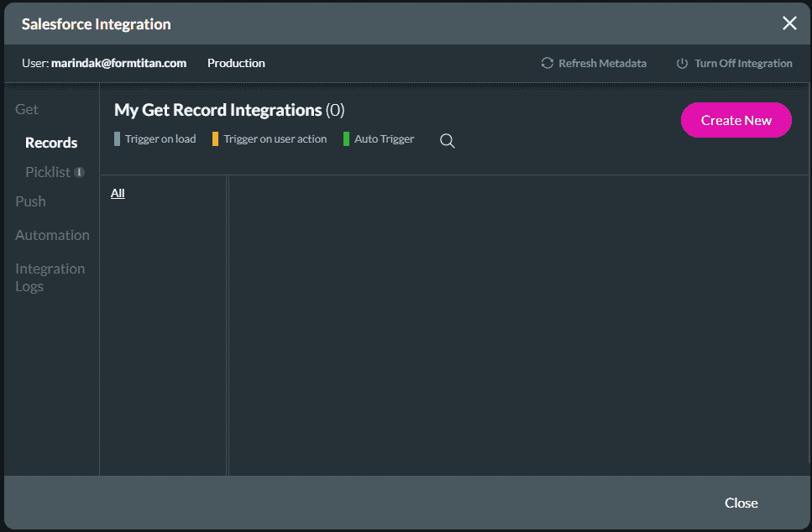Refresh the Salesforce metadata
The image size is (812, 532).
coord(594,63)
